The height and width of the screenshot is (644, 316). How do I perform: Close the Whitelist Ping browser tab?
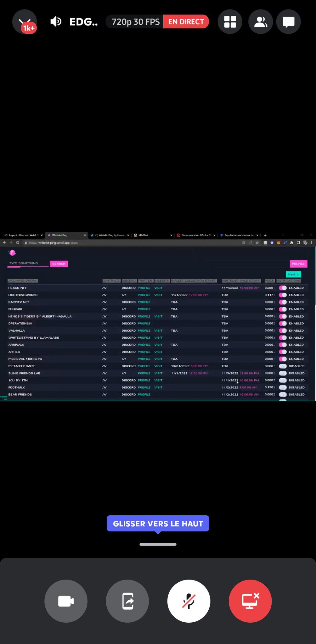click(x=85, y=235)
